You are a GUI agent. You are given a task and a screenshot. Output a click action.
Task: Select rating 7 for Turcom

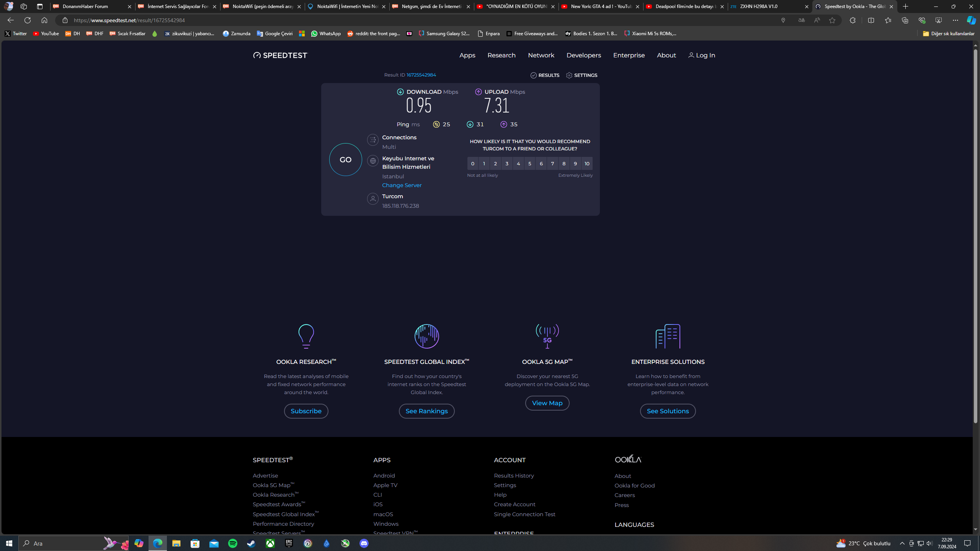click(552, 163)
